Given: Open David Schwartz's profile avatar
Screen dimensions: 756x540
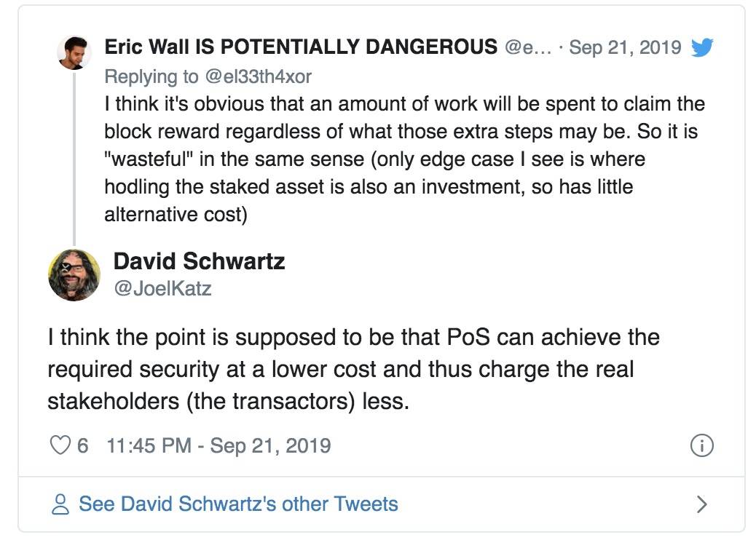Looking at the screenshot, I should tap(74, 275).
